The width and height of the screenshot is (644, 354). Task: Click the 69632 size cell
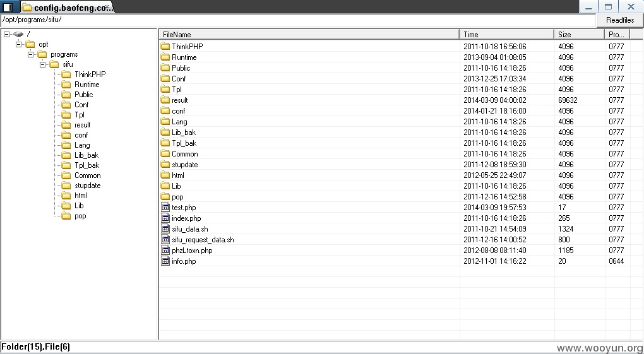point(568,100)
